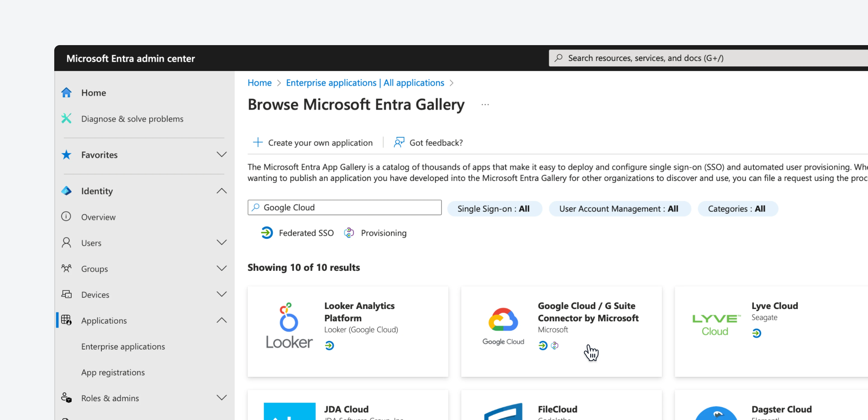Expand the Devices menu chevron

click(222, 294)
